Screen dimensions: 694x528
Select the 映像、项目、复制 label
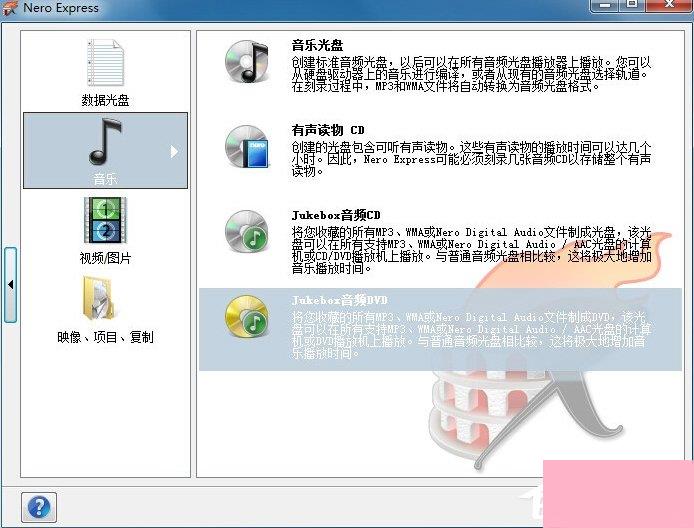[105, 337]
